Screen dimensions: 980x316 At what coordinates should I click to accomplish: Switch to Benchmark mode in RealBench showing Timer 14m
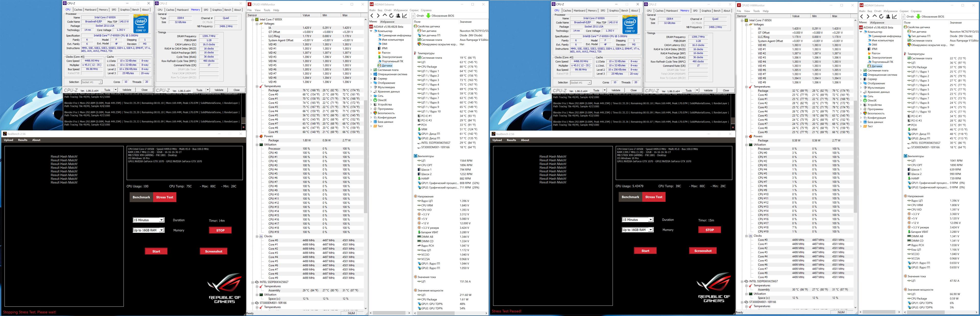(x=141, y=197)
